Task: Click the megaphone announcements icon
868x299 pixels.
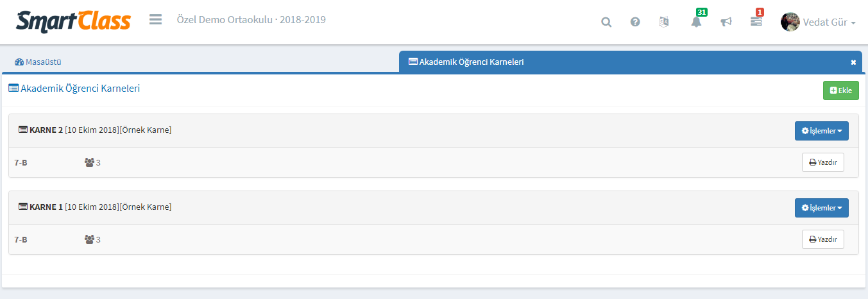Action: pyautogui.click(x=726, y=22)
